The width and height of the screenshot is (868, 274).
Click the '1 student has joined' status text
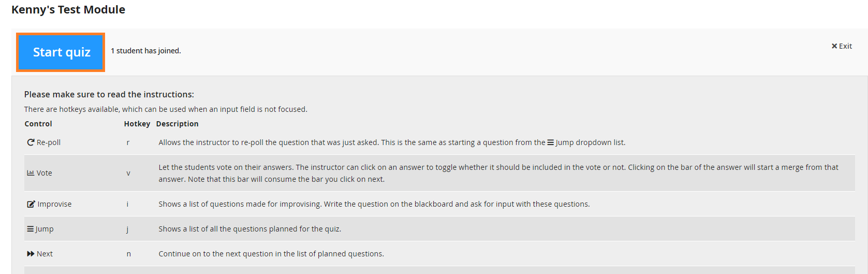point(146,51)
